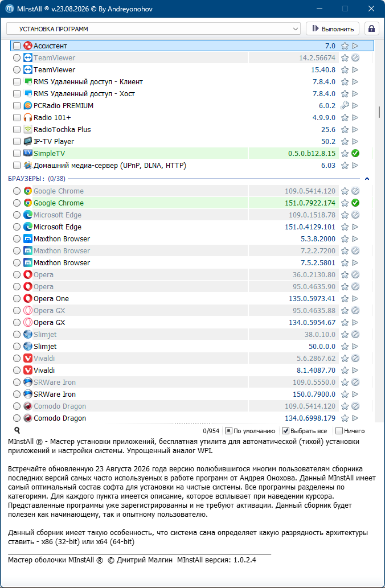Screen dimensions: 385x588
Task: Open search with the magnifier icon
Action: [17, 430]
